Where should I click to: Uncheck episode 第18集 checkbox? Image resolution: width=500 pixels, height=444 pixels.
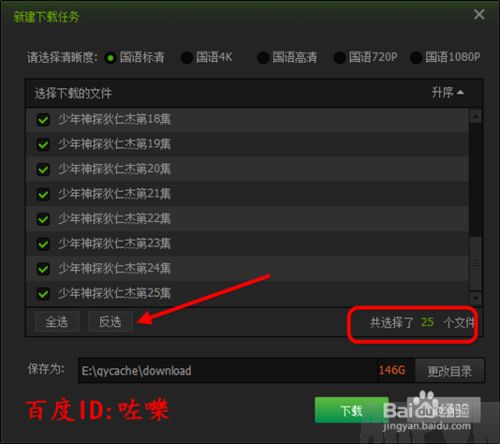point(43,119)
